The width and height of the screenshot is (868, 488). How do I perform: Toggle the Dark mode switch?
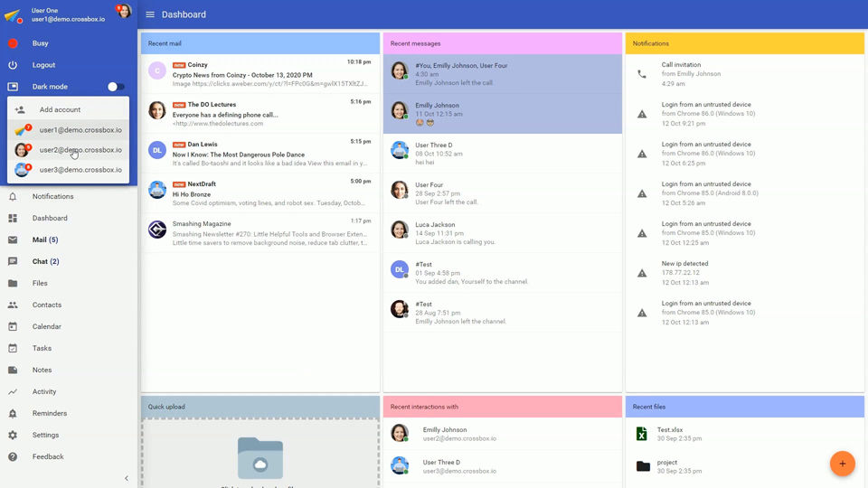tap(116, 87)
